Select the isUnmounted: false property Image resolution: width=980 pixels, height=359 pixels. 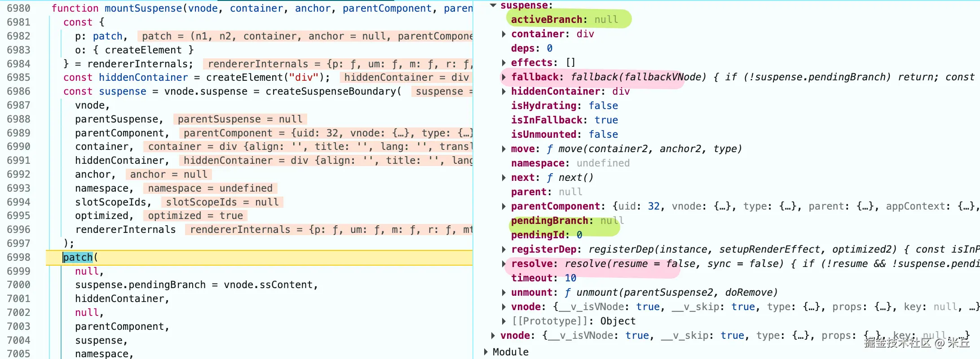click(565, 135)
